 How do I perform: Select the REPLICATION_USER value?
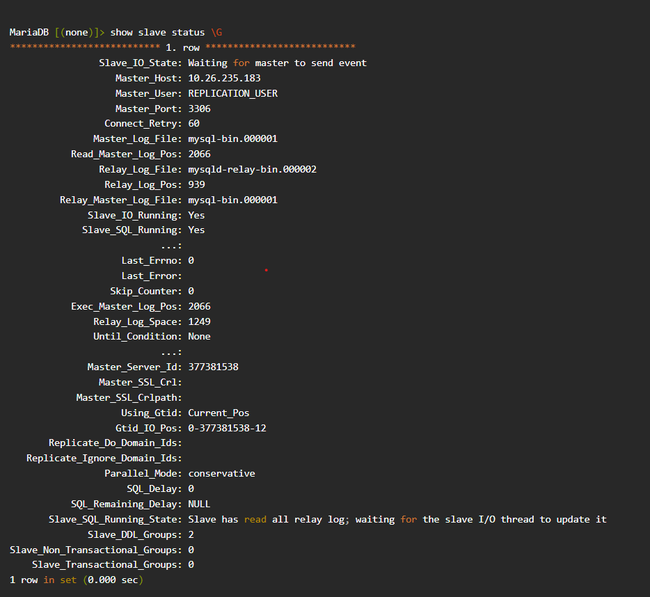233,93
